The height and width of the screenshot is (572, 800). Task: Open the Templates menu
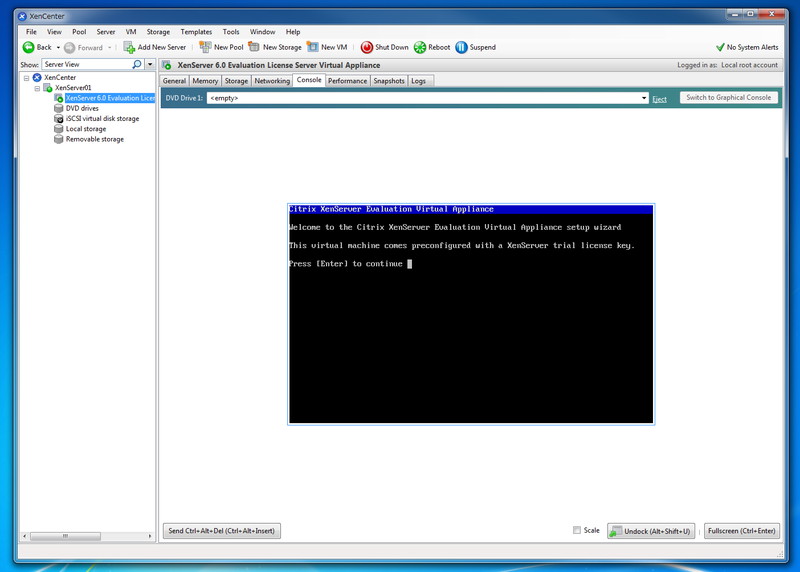point(196,32)
